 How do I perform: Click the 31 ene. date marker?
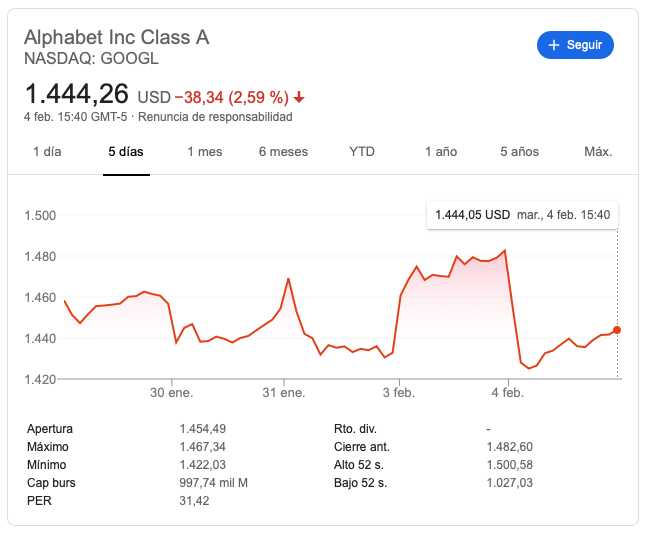pos(284,392)
